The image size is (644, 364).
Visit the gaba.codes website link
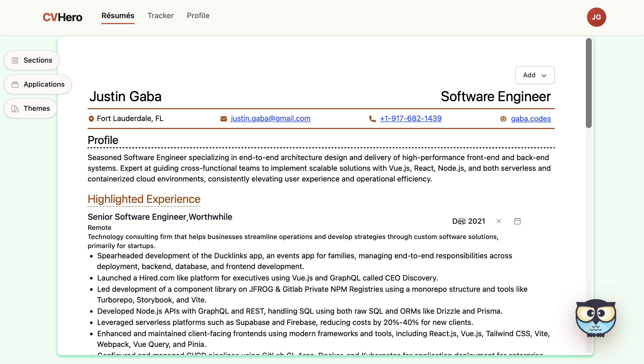point(531,119)
